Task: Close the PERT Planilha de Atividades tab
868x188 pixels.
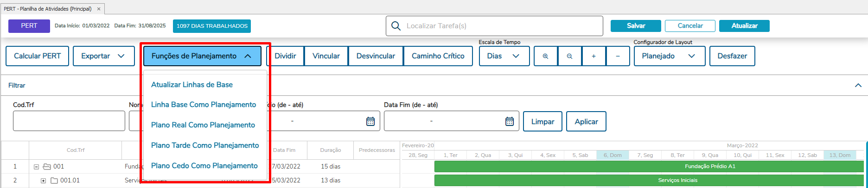Action: pyautogui.click(x=99, y=9)
